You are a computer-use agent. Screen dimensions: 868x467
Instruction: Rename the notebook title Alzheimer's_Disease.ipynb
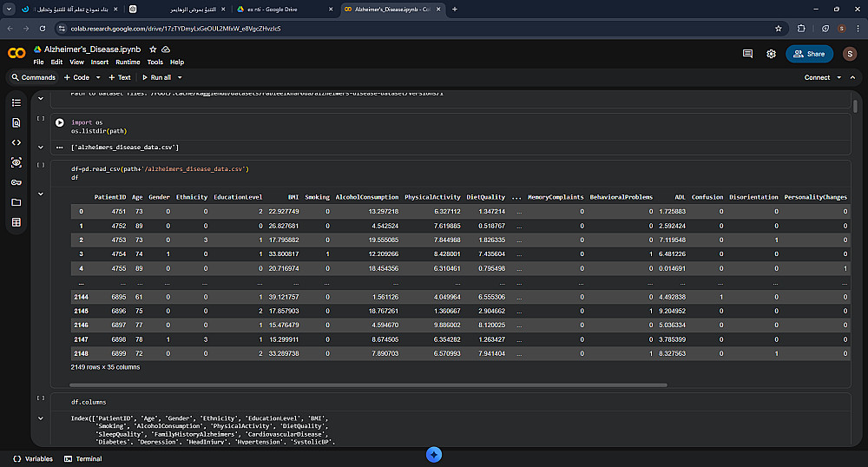pos(93,49)
